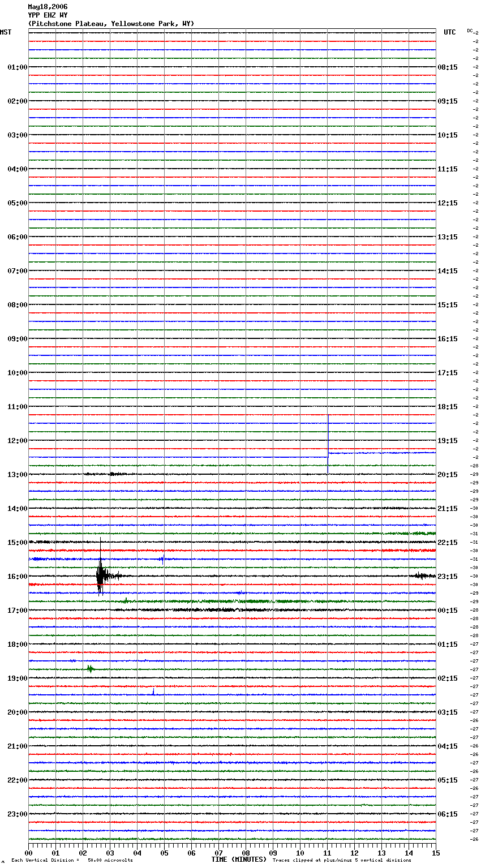Select the 08:00 MST time label
Viewport: 481px width, 868px height.
[18, 305]
